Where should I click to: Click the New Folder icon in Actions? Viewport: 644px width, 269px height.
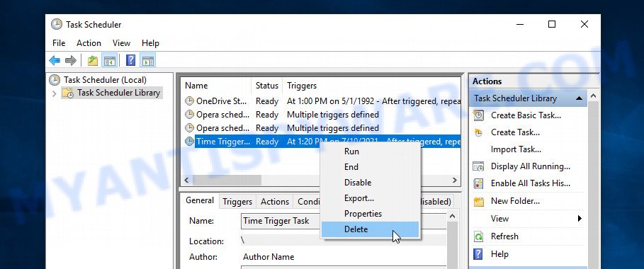478,201
